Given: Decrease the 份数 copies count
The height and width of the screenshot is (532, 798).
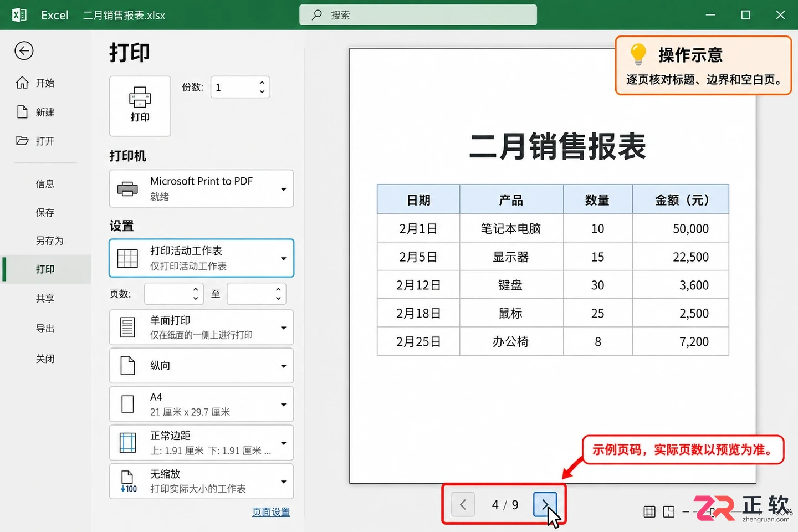Looking at the screenshot, I should 262,91.
